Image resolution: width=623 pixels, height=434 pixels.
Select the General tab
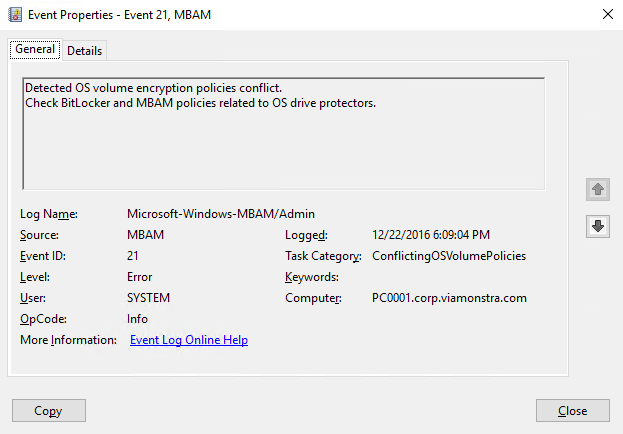(x=35, y=49)
